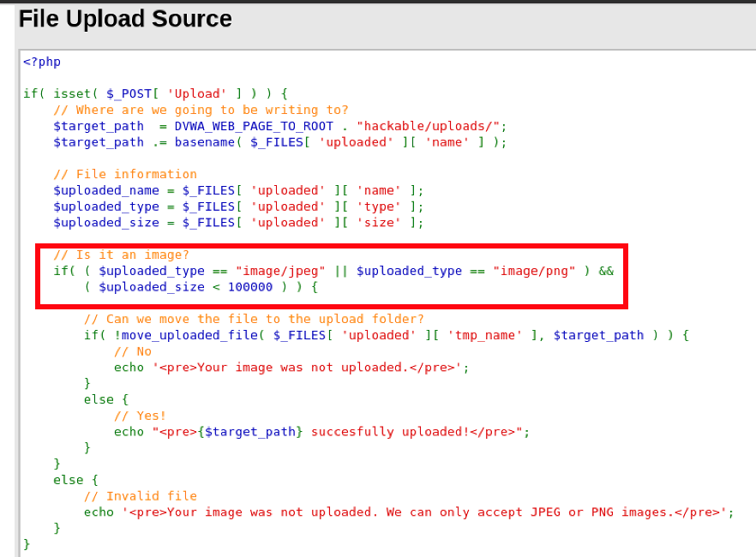Click the echo line 'We can only accept JPEG or PNG images'
The image size is (756, 557).
(x=409, y=512)
